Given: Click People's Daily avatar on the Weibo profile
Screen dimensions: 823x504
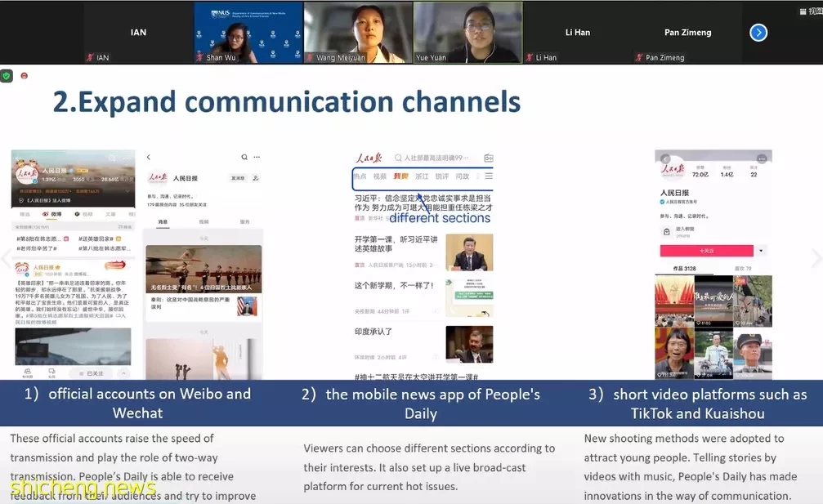Looking at the screenshot, I should coord(25,175).
